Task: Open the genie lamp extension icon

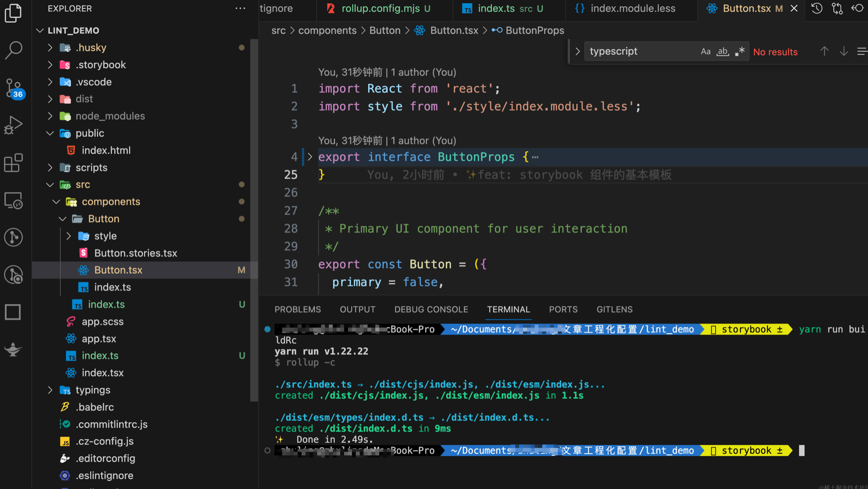Action: 13,350
